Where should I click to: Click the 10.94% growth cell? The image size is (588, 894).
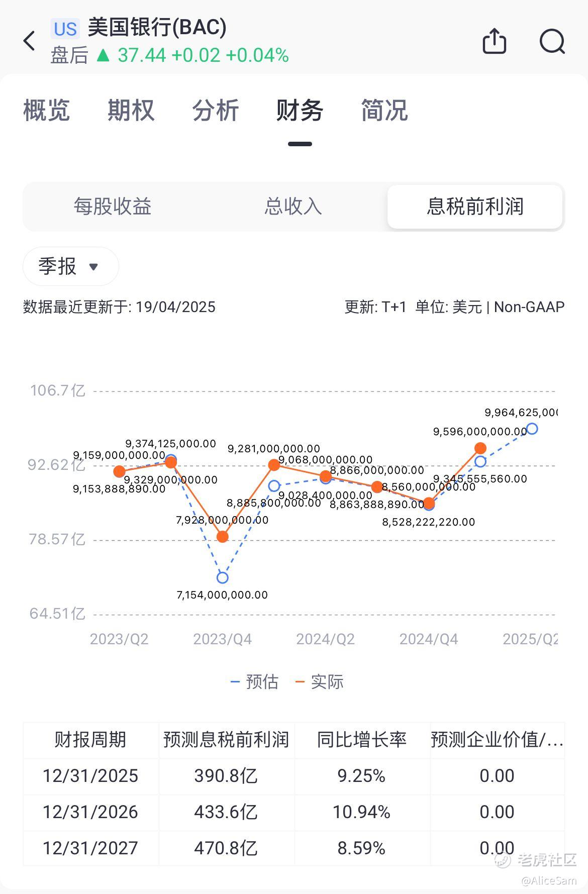point(361,812)
